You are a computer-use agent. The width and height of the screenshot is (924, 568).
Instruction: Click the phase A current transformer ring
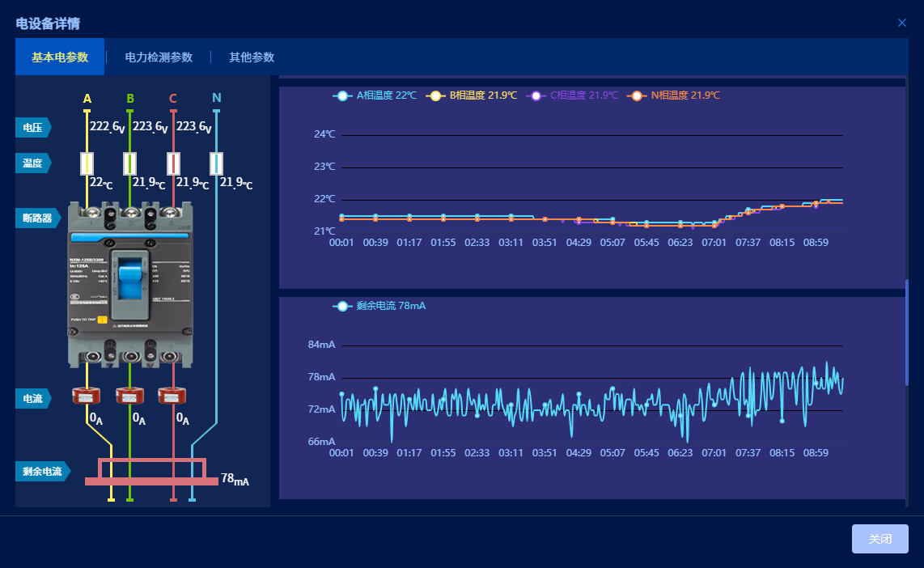coord(86,395)
